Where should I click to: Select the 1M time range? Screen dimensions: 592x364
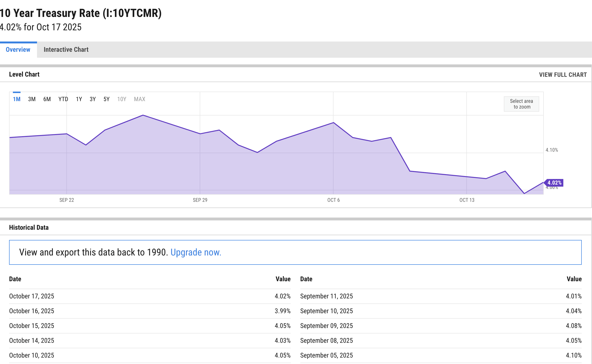pyautogui.click(x=17, y=99)
